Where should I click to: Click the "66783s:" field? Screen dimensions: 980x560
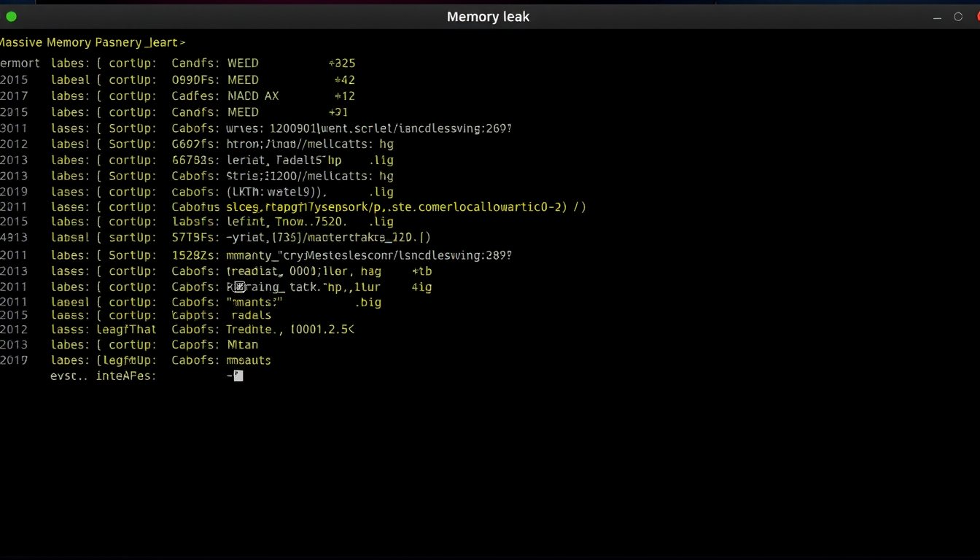click(195, 160)
